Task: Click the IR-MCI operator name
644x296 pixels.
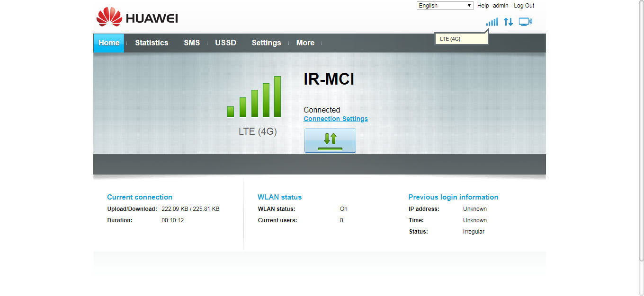Action: pos(329,79)
